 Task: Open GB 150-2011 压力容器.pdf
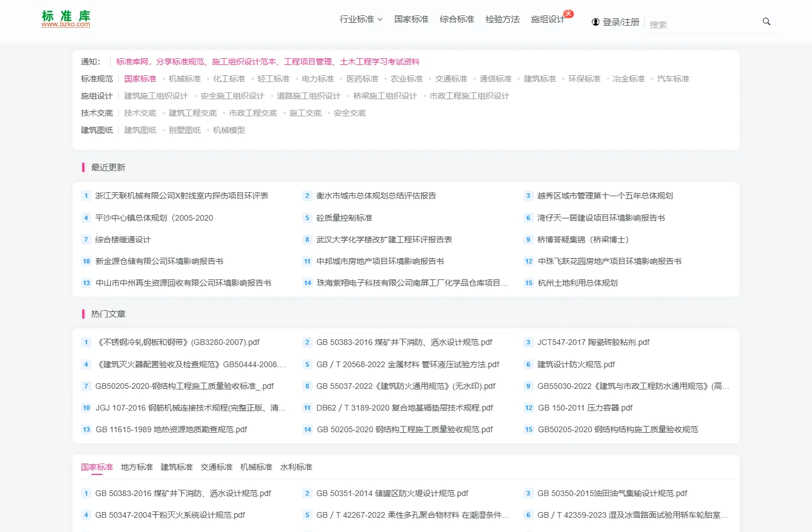coord(585,408)
